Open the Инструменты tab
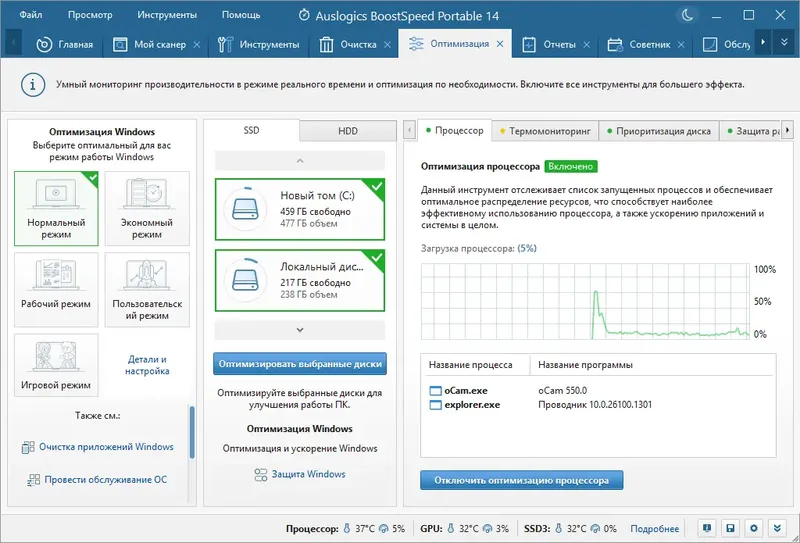This screenshot has width=800, height=543. (x=258, y=44)
